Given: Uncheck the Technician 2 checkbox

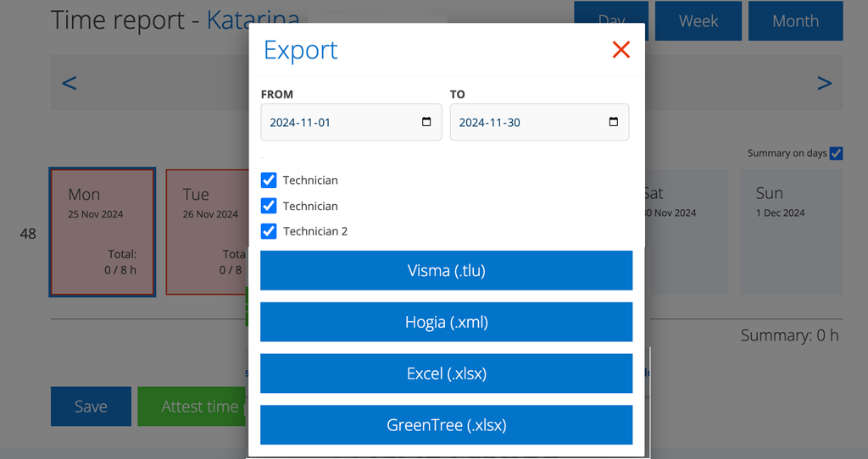Looking at the screenshot, I should [x=269, y=231].
